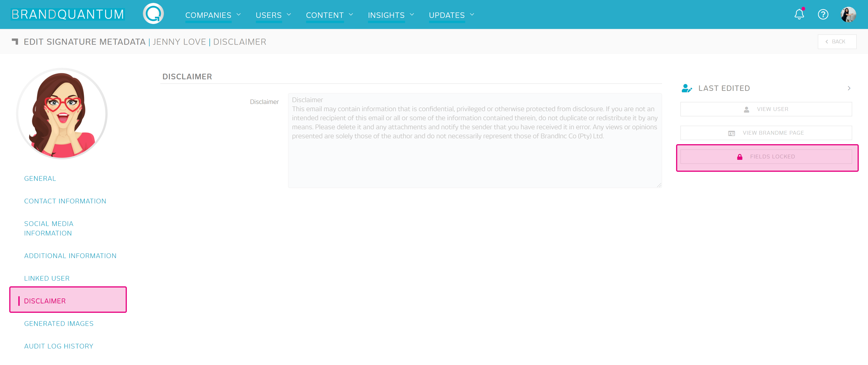Select the Audit Log History tab
Image resolution: width=868 pixels, height=365 pixels.
59,346
